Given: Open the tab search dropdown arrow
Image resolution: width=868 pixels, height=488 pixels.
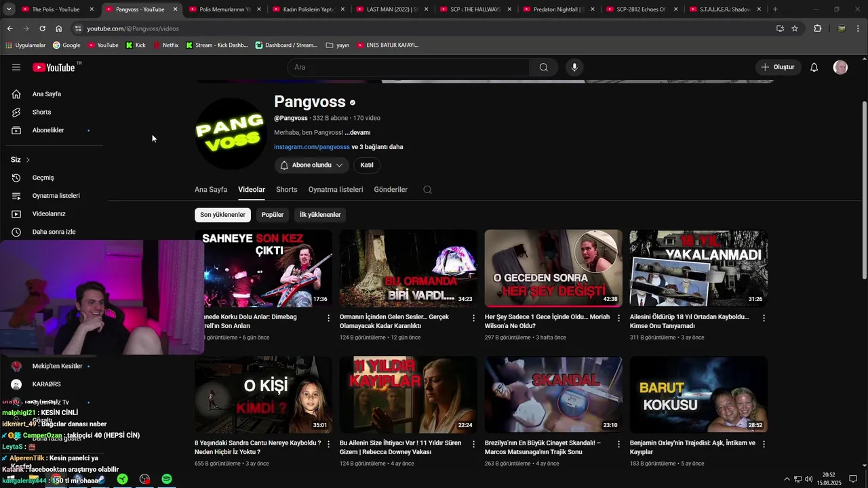Looking at the screenshot, I should pos(9,9).
